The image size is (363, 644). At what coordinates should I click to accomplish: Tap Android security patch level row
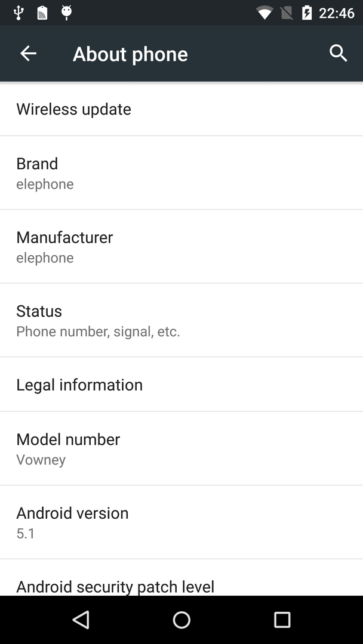pos(181,577)
